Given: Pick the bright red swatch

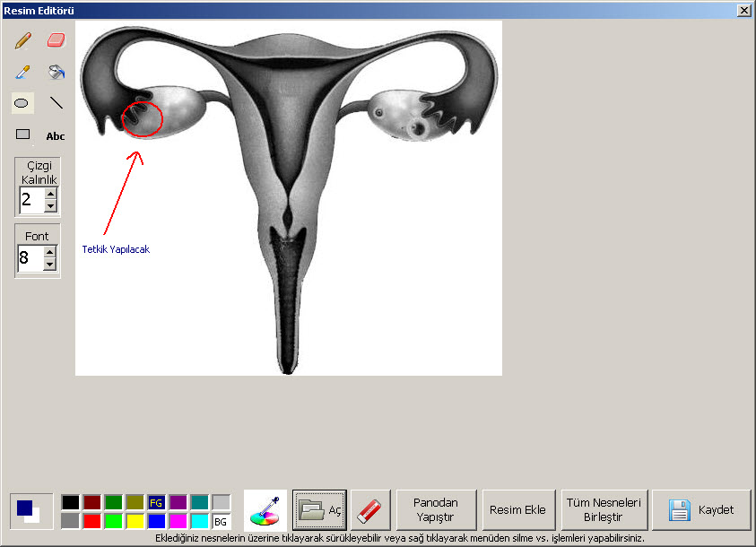Looking at the screenshot, I should pos(91,521).
